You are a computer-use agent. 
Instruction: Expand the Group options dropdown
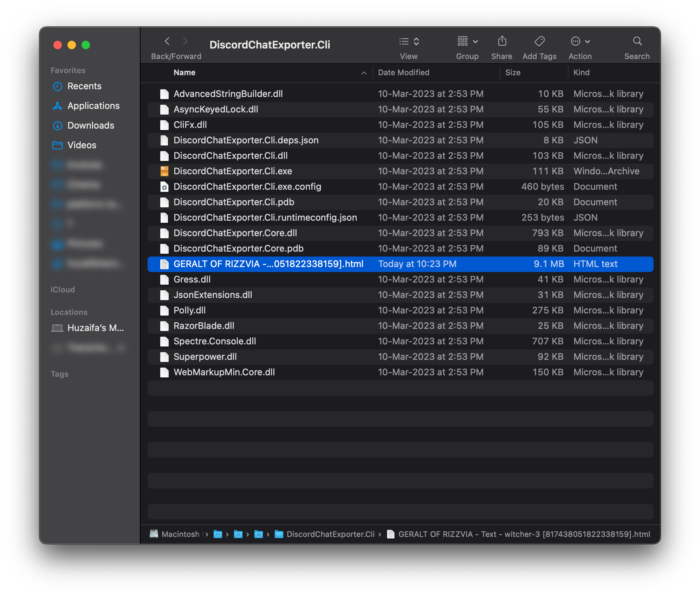click(x=467, y=41)
